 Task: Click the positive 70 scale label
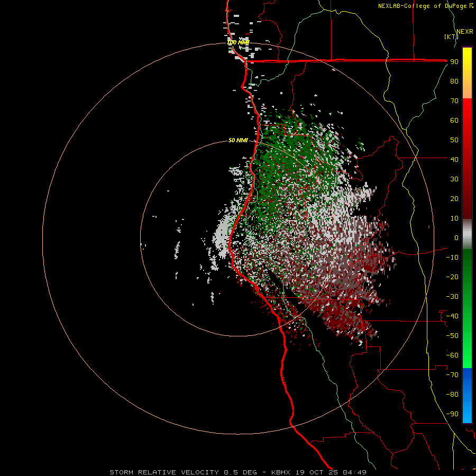454,101
